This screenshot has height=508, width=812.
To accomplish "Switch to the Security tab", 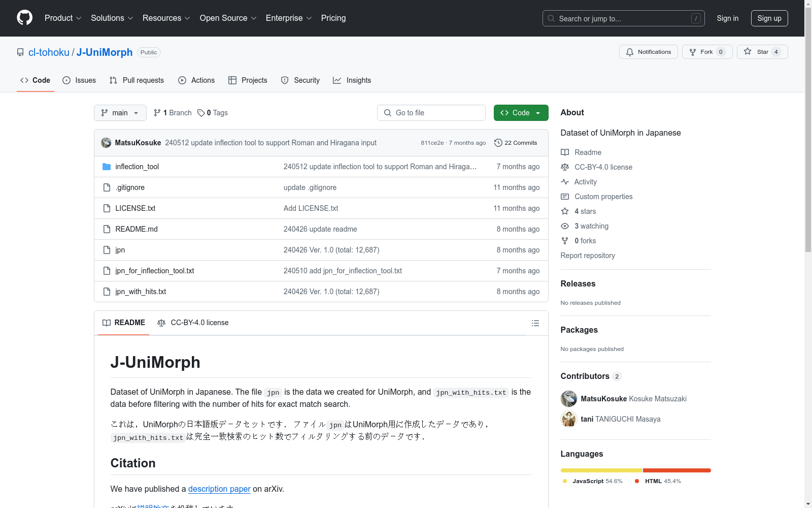I will pos(300,80).
